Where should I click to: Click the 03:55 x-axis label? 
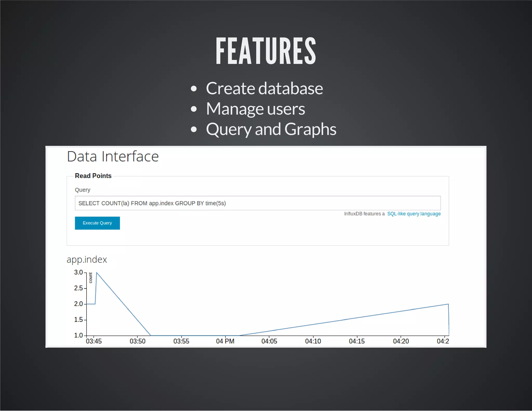[181, 341]
